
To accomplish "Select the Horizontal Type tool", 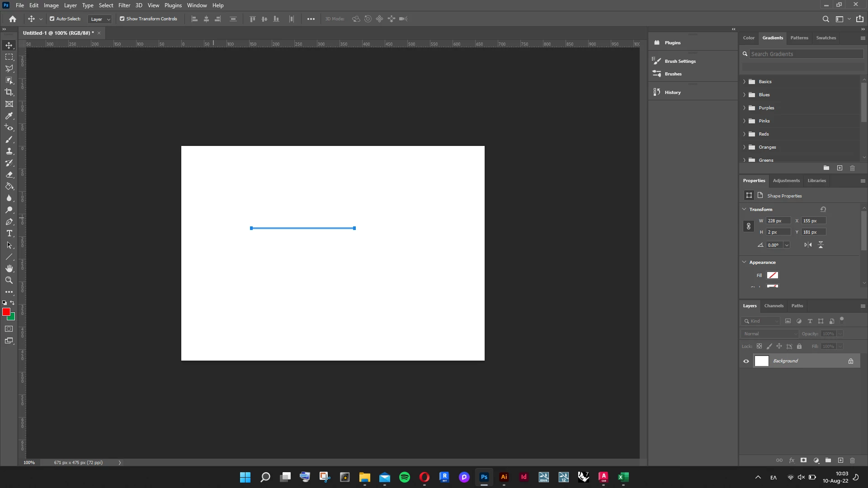I will [9, 234].
